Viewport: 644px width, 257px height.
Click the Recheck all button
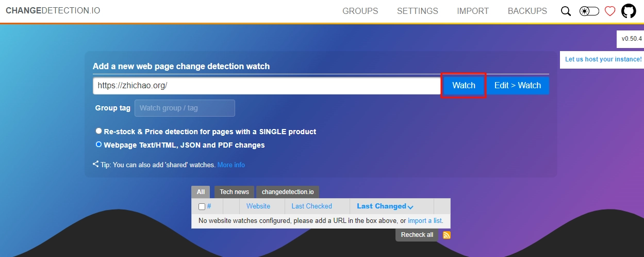(x=417, y=235)
